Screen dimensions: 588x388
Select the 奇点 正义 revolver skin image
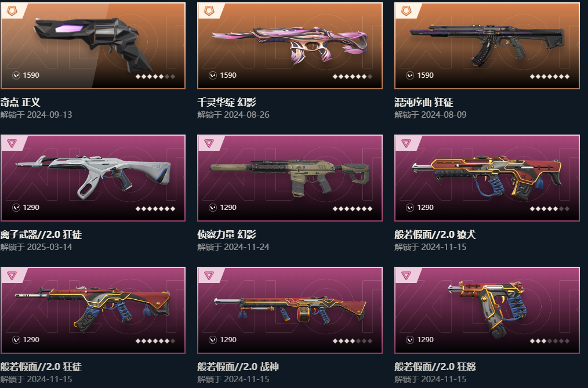[93, 45]
